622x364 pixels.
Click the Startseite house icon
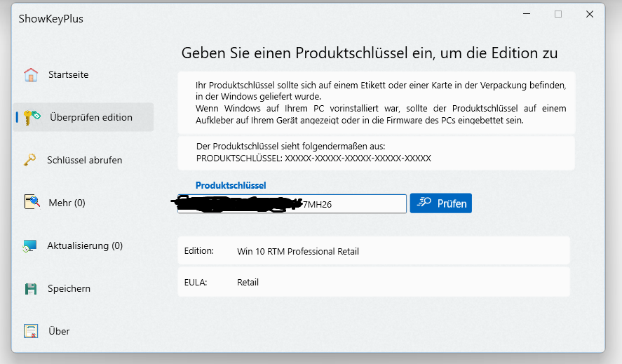pyautogui.click(x=31, y=74)
